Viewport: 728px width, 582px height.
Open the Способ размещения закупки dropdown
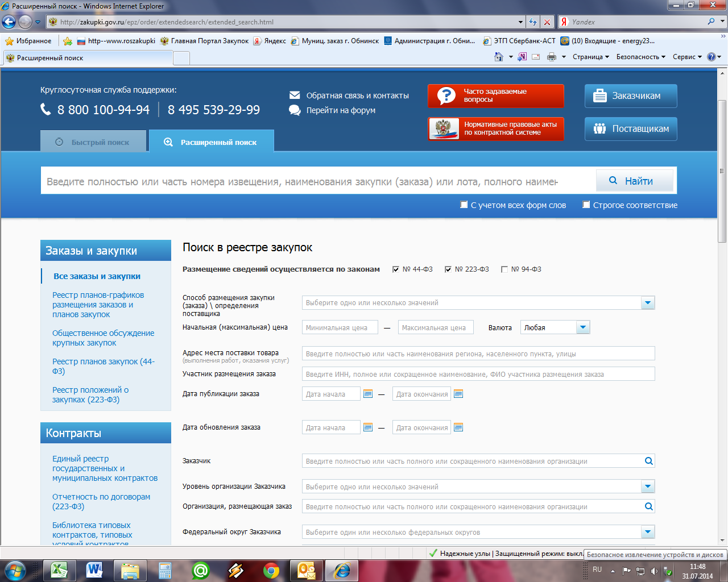tap(647, 303)
